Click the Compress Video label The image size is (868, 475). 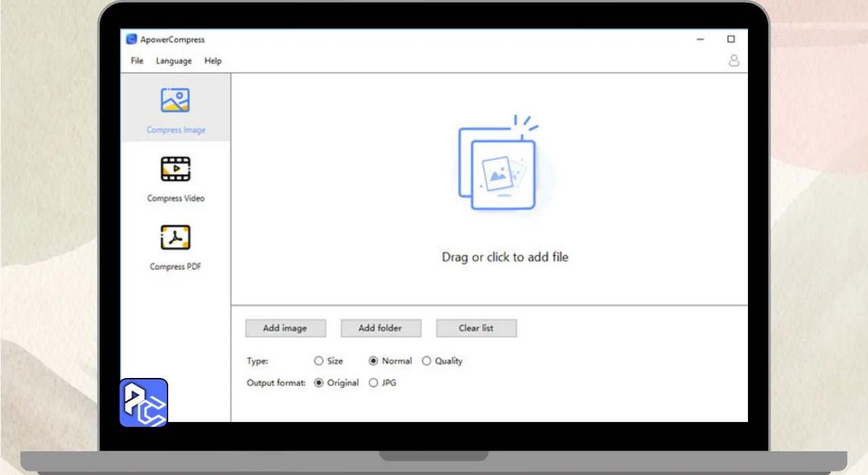click(x=176, y=198)
